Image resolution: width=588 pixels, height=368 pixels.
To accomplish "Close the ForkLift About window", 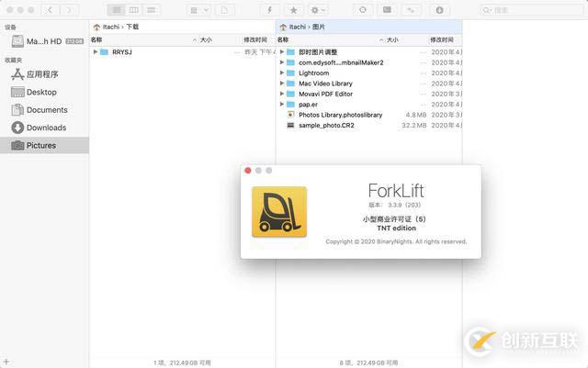I will 248,171.
